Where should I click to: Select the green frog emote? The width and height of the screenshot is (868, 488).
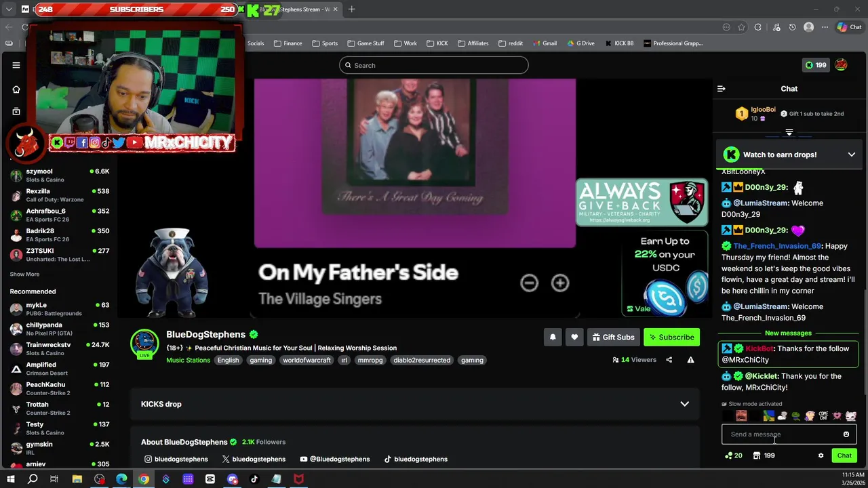796,416
